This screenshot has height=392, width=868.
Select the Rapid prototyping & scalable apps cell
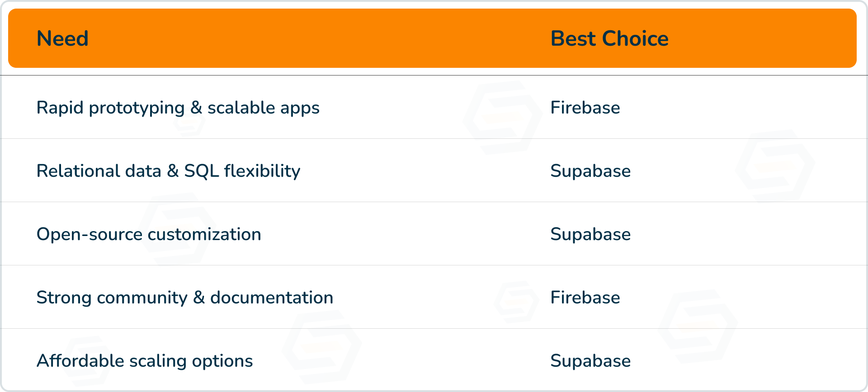(x=178, y=108)
